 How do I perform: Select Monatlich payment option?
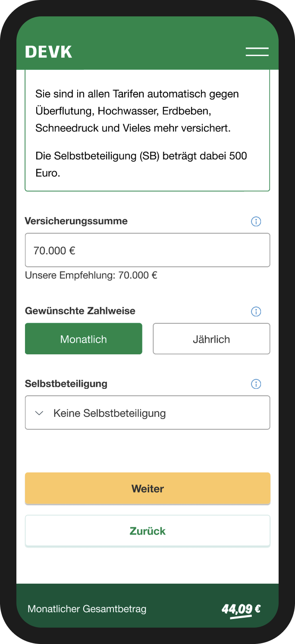coord(83,339)
